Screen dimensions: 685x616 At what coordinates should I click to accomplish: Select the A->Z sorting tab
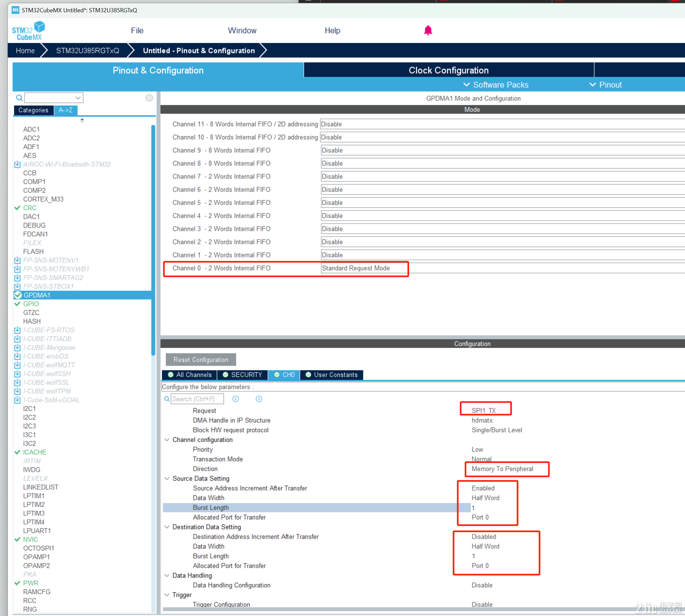(65, 110)
